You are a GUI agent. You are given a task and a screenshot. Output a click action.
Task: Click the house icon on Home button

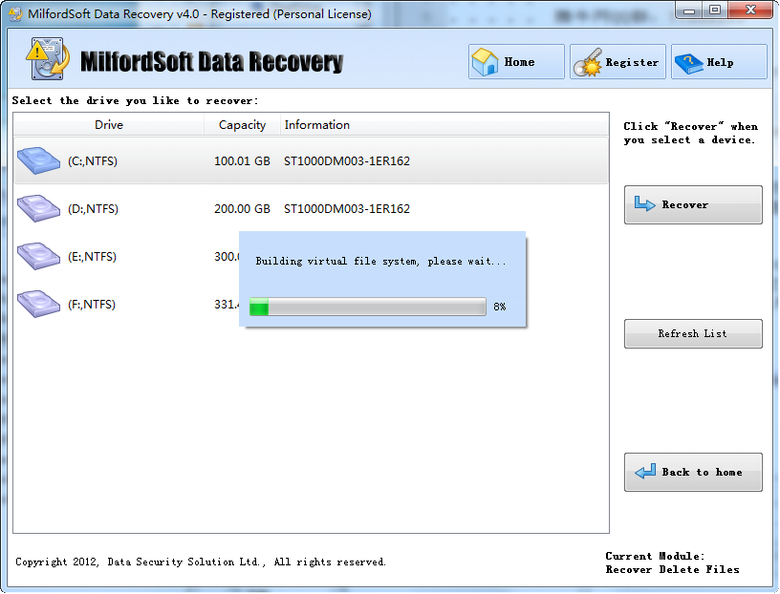pyautogui.click(x=485, y=62)
